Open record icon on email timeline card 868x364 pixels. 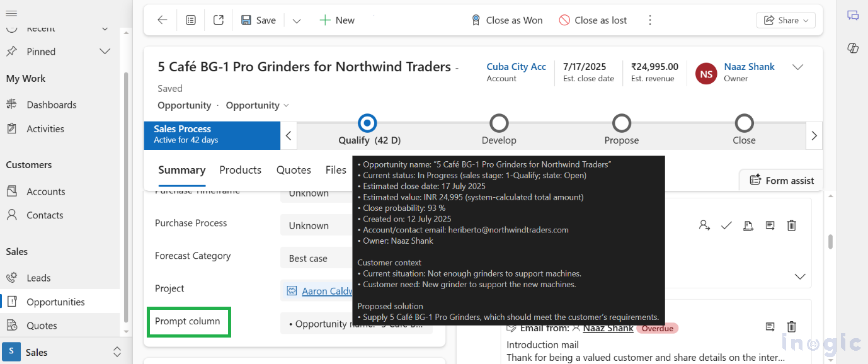click(x=770, y=326)
